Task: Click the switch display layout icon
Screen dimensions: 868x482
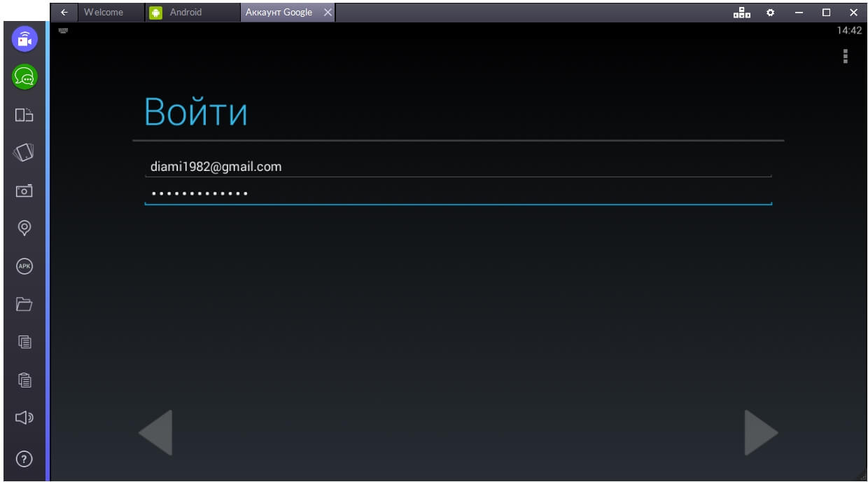Action: click(24, 115)
